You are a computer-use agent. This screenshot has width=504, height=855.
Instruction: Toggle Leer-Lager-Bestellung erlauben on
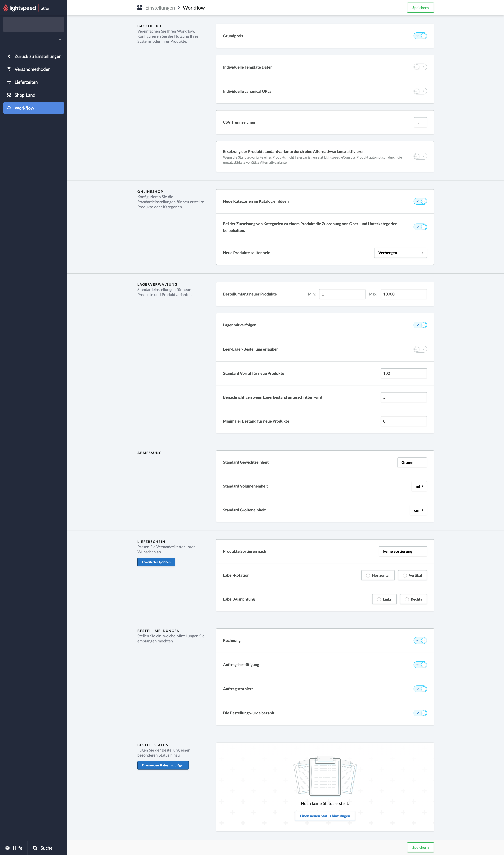[x=420, y=349]
